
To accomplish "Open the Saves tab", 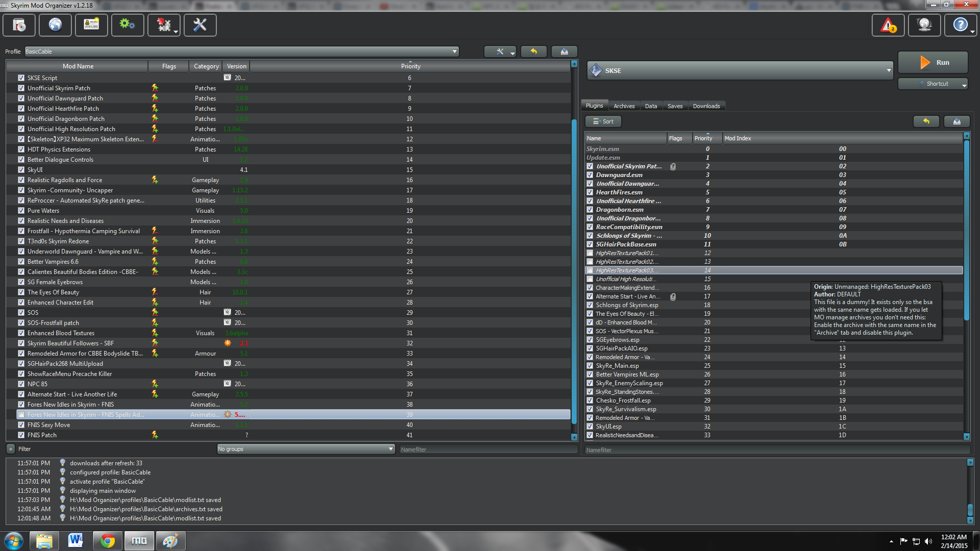I will tap(675, 106).
